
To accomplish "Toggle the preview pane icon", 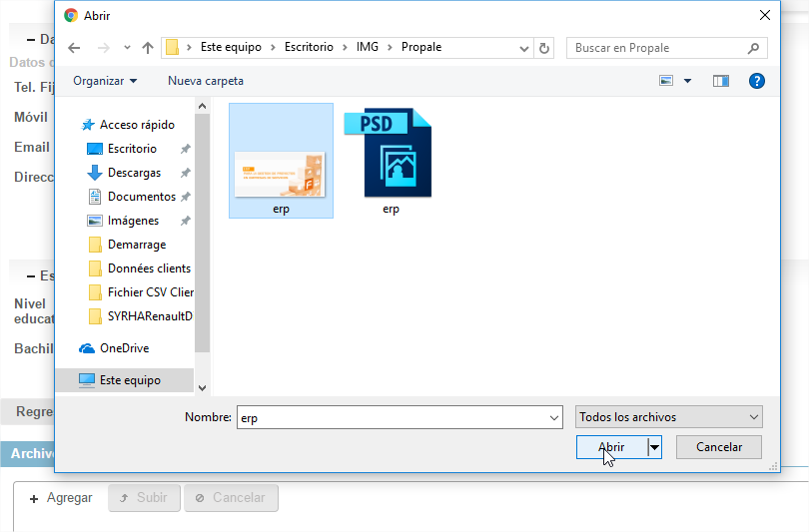I will [720, 81].
